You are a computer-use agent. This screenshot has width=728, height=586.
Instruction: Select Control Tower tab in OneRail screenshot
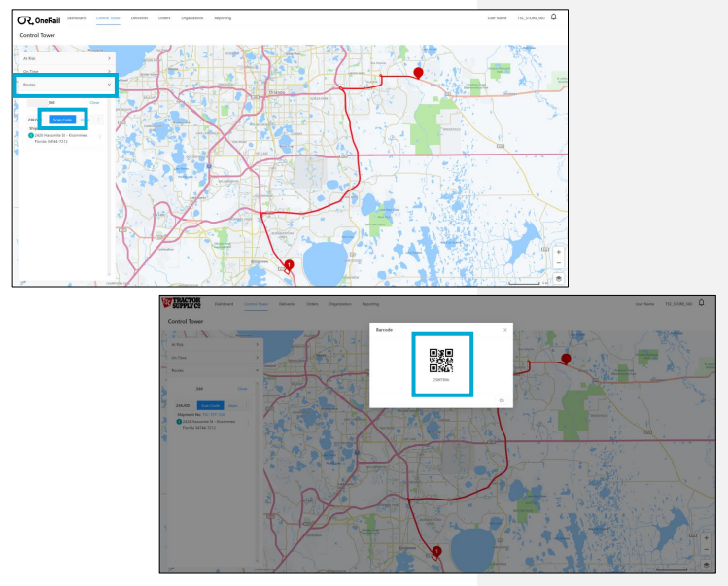click(x=108, y=18)
